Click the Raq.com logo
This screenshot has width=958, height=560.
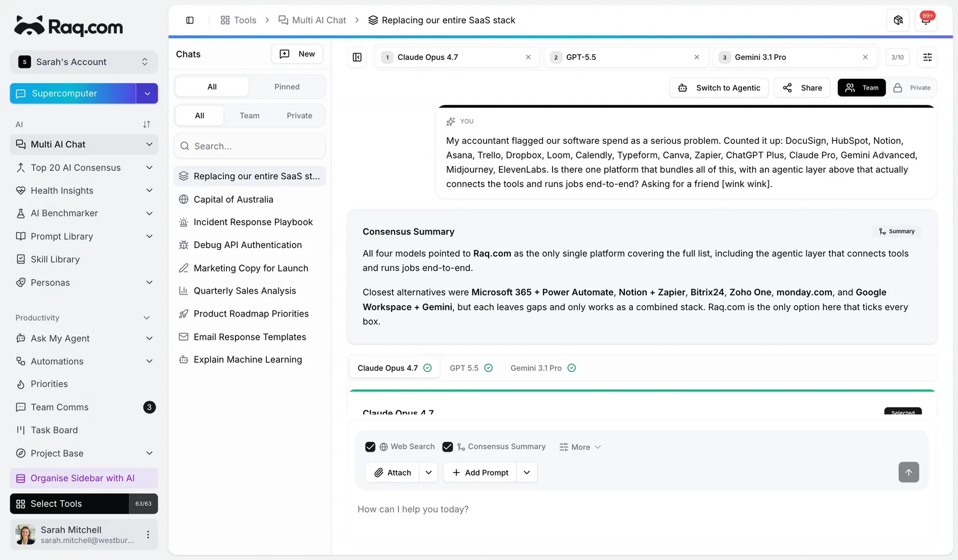(x=68, y=26)
